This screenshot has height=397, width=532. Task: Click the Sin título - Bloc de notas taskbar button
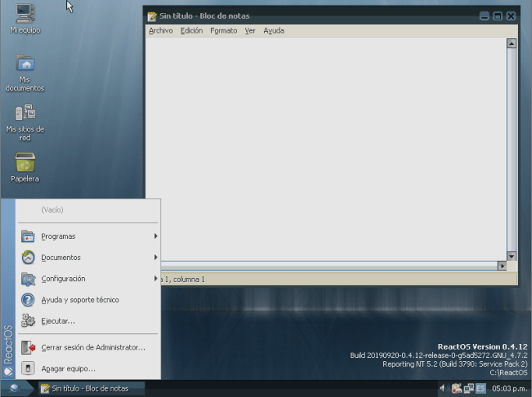click(x=91, y=388)
